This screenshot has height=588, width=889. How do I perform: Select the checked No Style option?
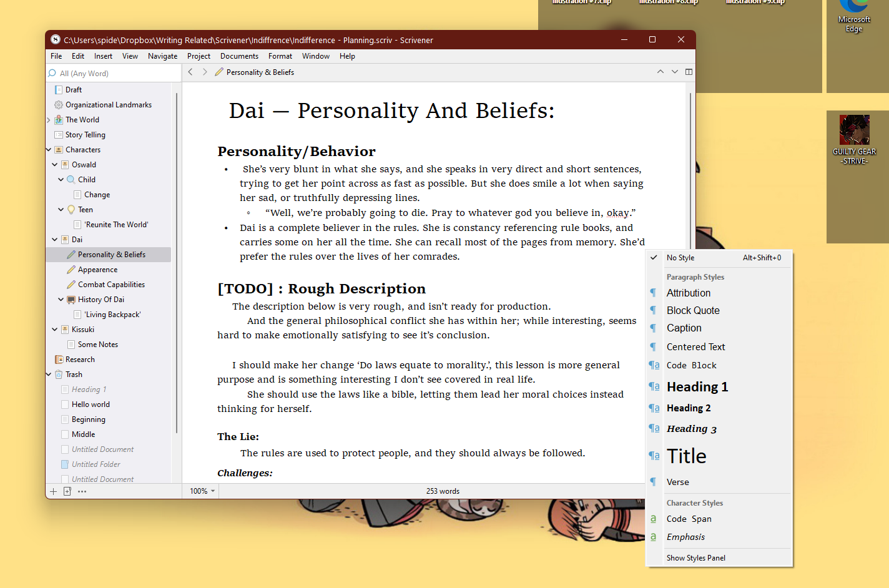click(719, 257)
